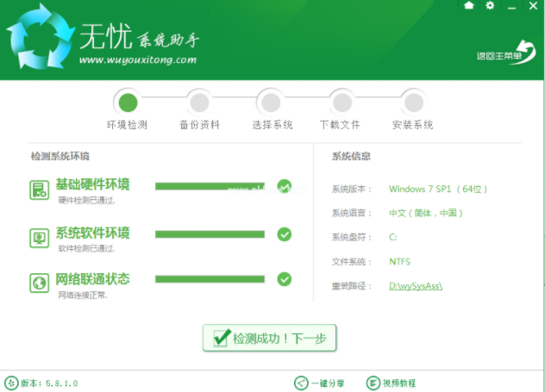This screenshot has width=545, height=392.
Task: Click checkmark beside 网络联通状态 bar
Action: pos(285,279)
